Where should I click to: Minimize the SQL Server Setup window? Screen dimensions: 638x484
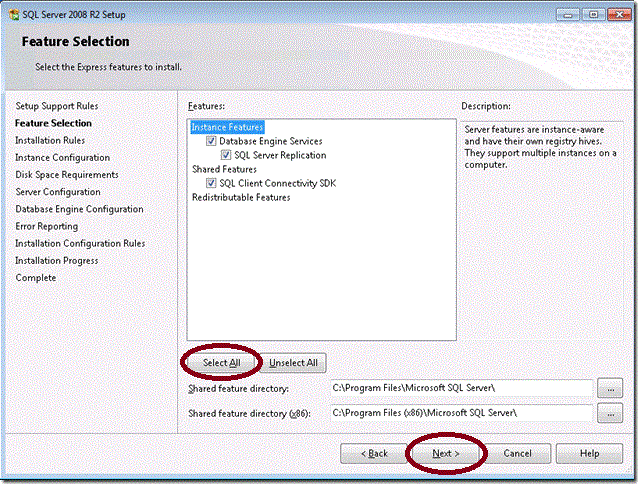(x=568, y=15)
